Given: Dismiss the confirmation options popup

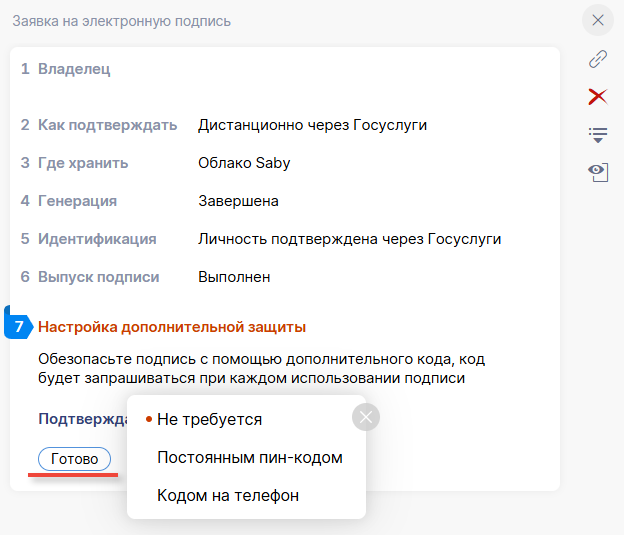Looking at the screenshot, I should [366, 418].
